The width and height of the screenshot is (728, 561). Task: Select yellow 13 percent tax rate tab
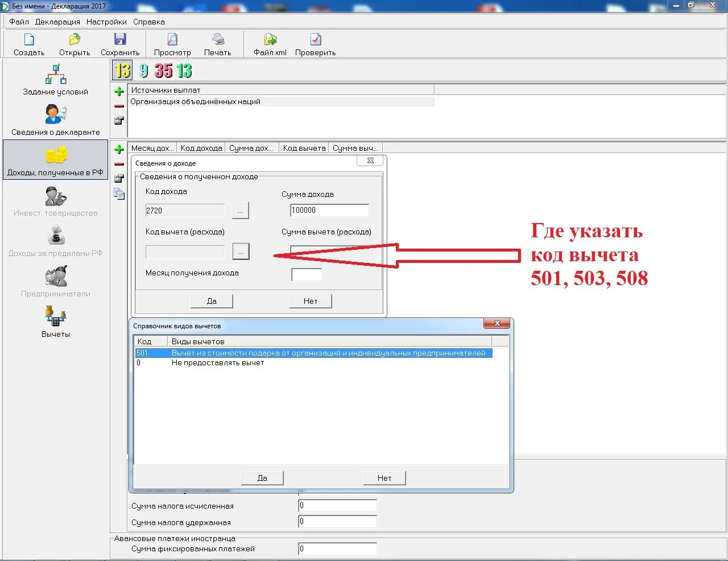coord(122,71)
